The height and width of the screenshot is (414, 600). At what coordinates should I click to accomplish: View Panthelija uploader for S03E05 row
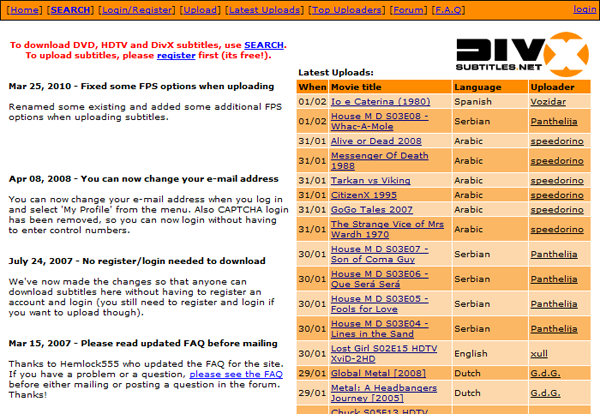pyautogui.click(x=554, y=304)
